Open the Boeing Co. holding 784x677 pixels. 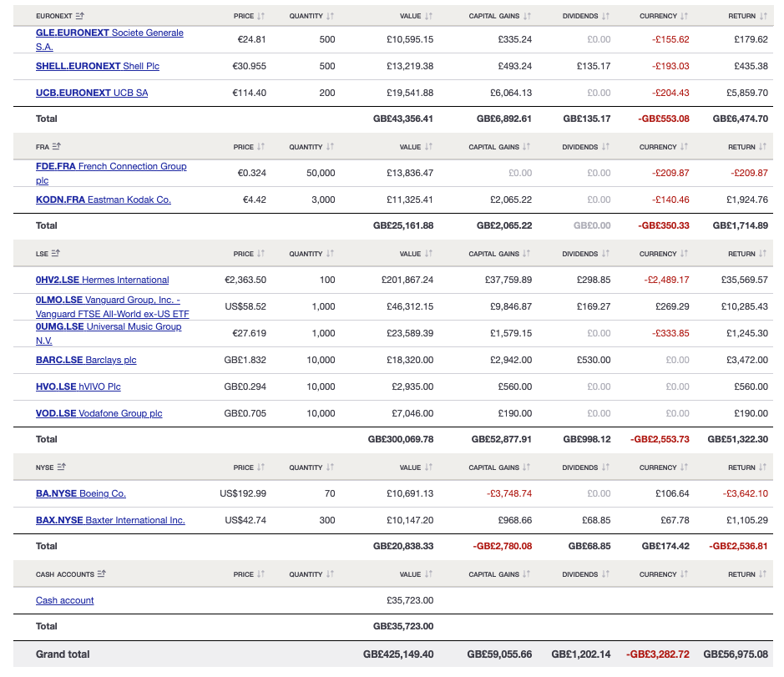[79, 493]
